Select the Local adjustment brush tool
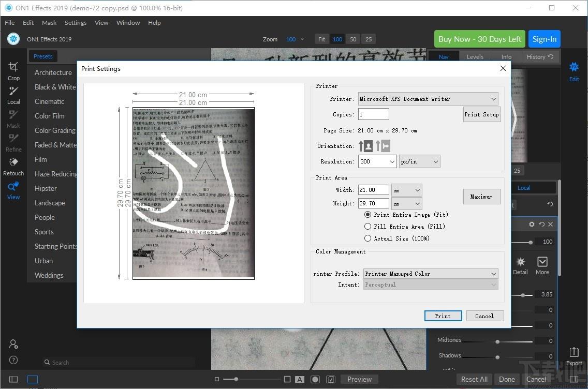Image resolution: width=588 pixels, height=389 pixels. pyautogui.click(x=13, y=95)
